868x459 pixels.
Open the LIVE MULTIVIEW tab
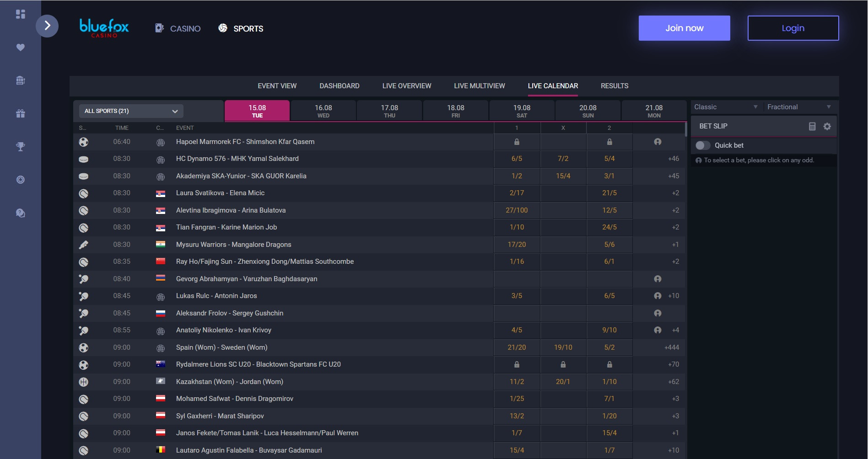[x=479, y=85]
